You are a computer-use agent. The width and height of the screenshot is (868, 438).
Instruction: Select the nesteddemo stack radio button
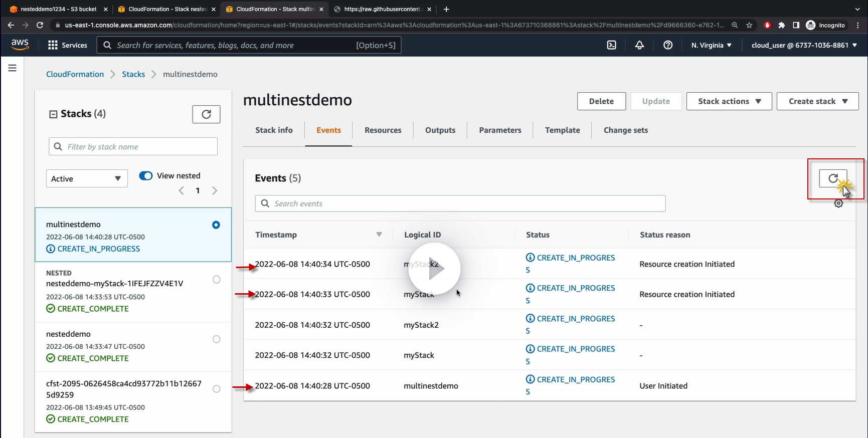[x=216, y=339]
